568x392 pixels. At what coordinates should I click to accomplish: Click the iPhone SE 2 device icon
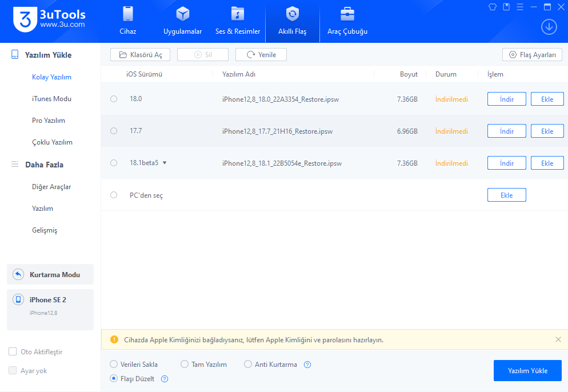[18, 299]
